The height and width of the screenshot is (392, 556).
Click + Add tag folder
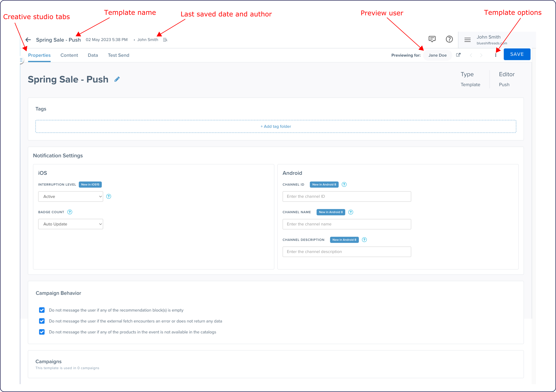(276, 126)
